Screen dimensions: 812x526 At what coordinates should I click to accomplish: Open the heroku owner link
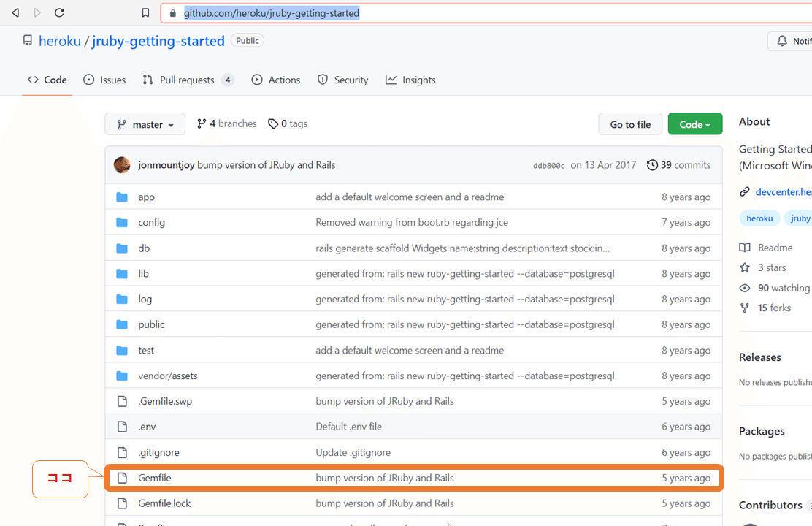click(60, 41)
